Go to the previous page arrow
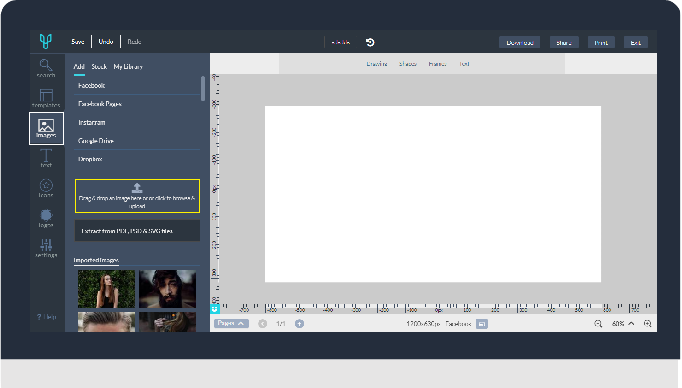The height and width of the screenshot is (388, 682). pyautogui.click(x=262, y=324)
